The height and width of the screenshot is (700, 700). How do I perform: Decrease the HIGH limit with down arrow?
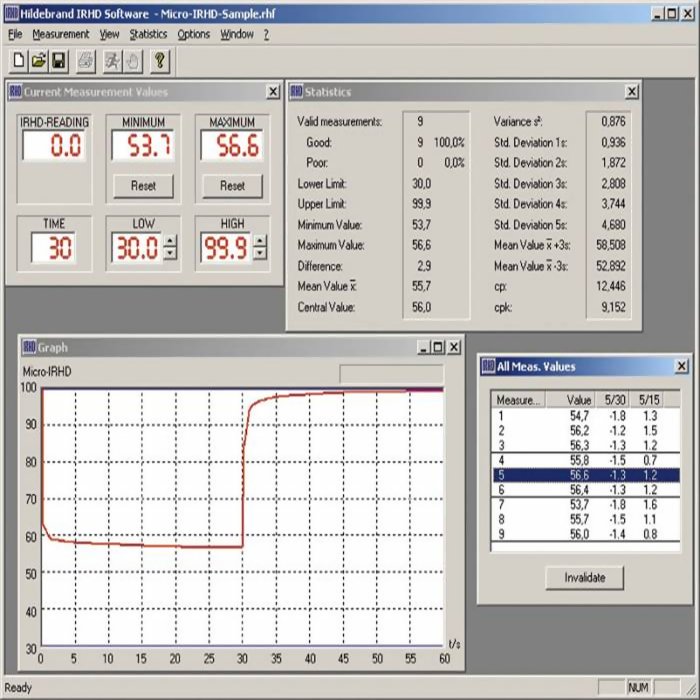coord(260,254)
